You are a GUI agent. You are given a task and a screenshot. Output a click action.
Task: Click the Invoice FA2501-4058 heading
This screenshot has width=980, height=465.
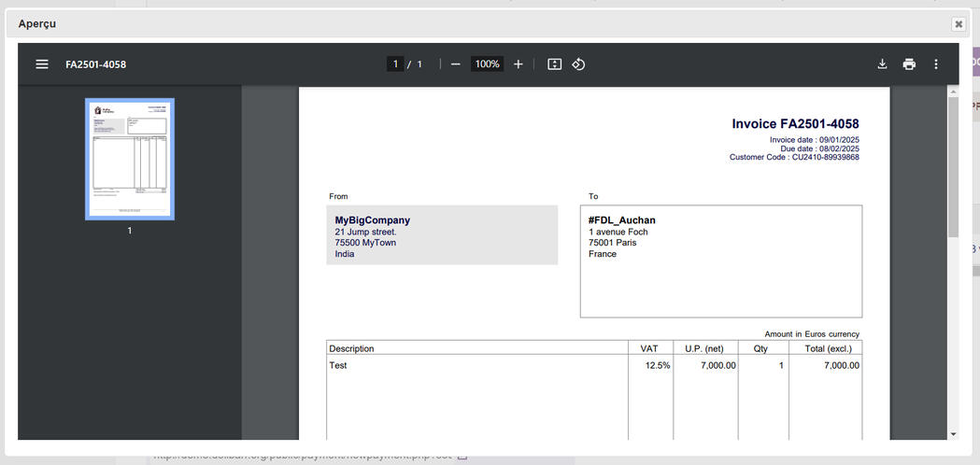[x=794, y=124]
